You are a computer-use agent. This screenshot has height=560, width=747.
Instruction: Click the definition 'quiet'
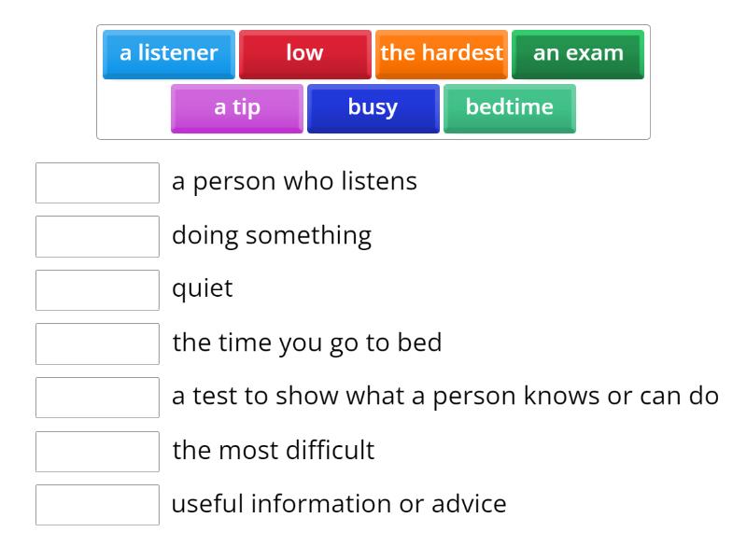tap(201, 288)
